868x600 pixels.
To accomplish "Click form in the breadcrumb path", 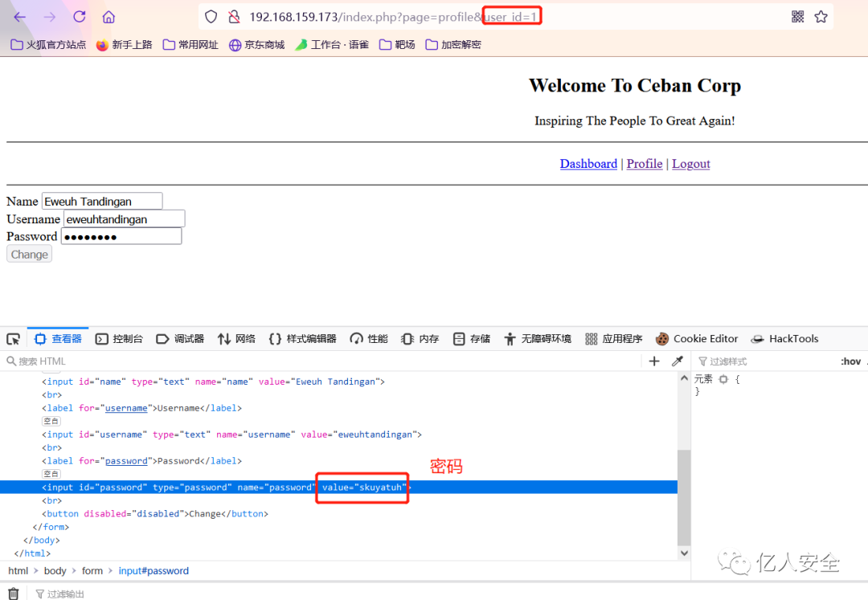I will pyautogui.click(x=92, y=571).
